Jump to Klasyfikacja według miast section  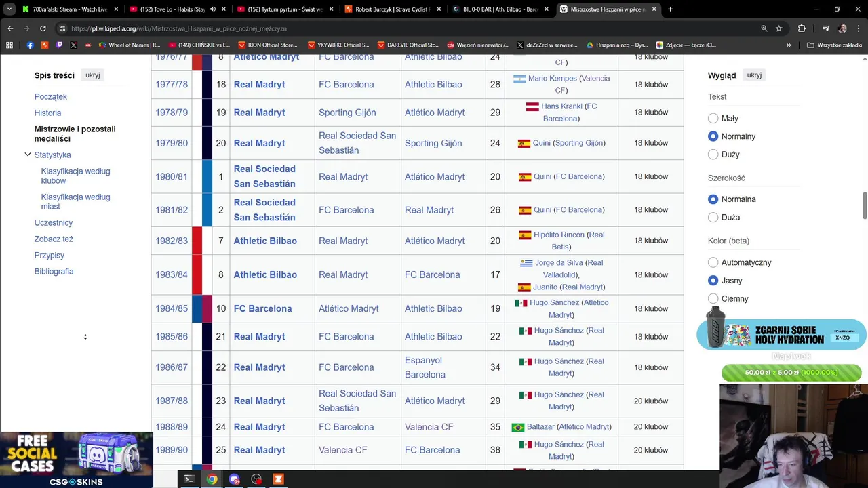click(x=75, y=202)
